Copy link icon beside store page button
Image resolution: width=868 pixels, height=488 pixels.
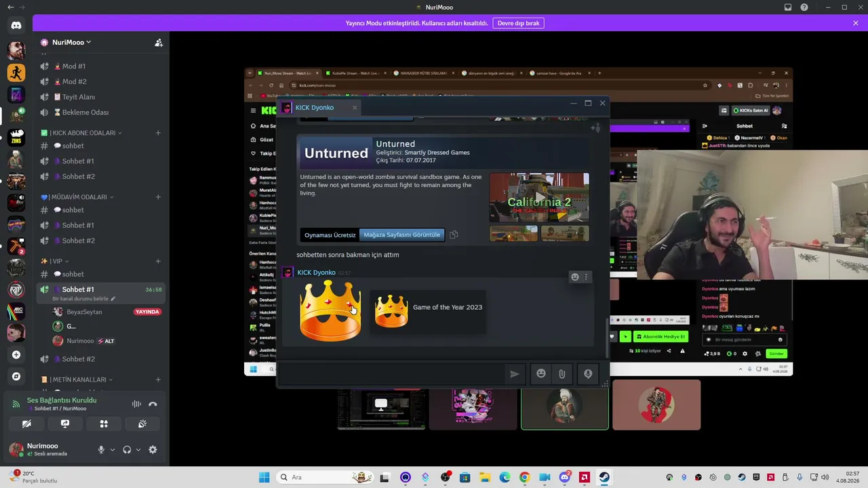tap(454, 235)
